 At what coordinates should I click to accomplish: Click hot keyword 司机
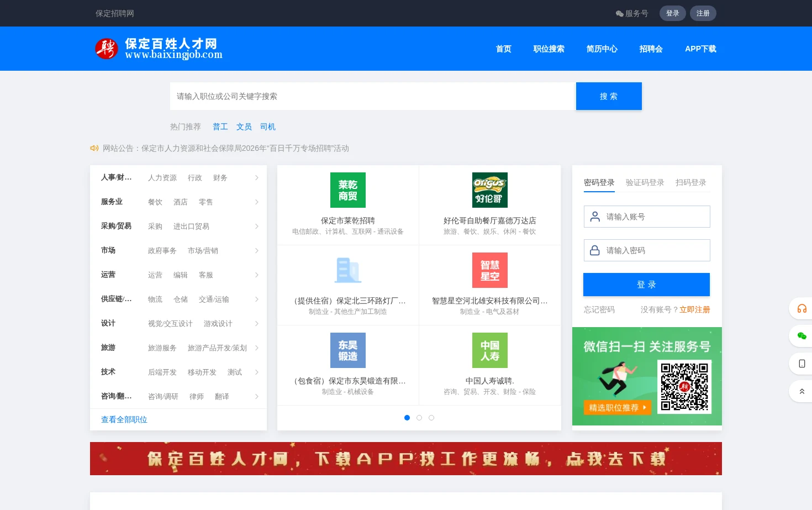[268, 127]
